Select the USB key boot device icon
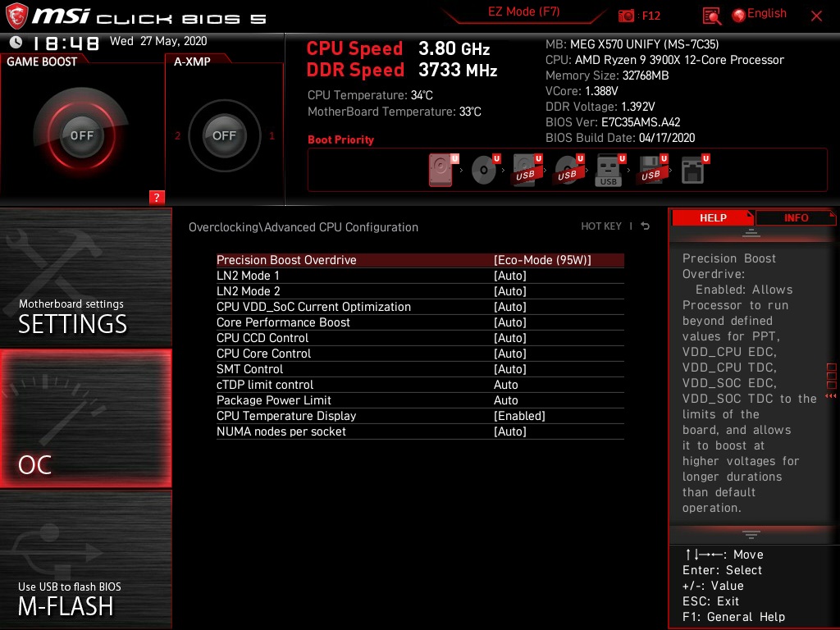840x630 pixels. 609,170
